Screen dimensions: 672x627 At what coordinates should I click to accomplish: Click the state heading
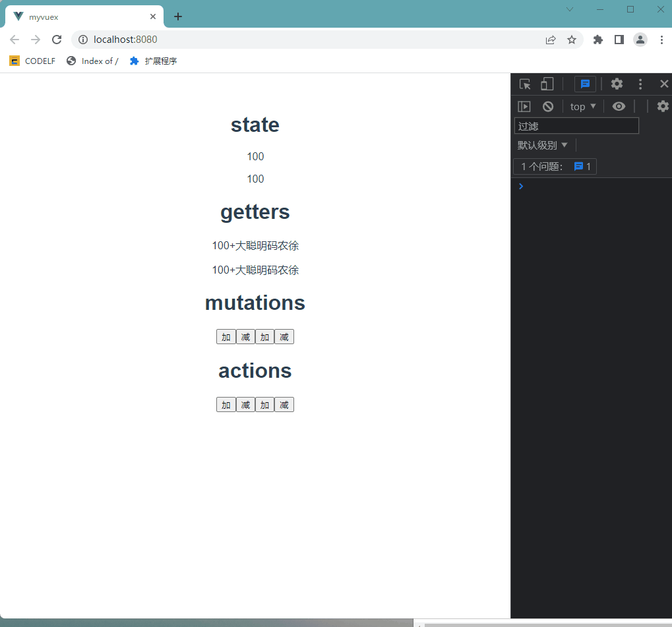tap(255, 125)
